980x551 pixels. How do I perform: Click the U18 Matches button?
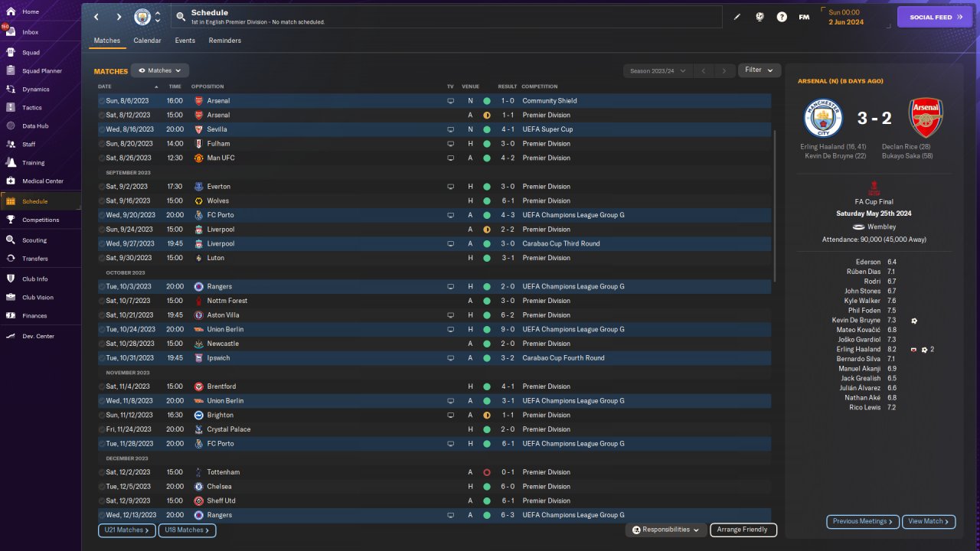187,530
